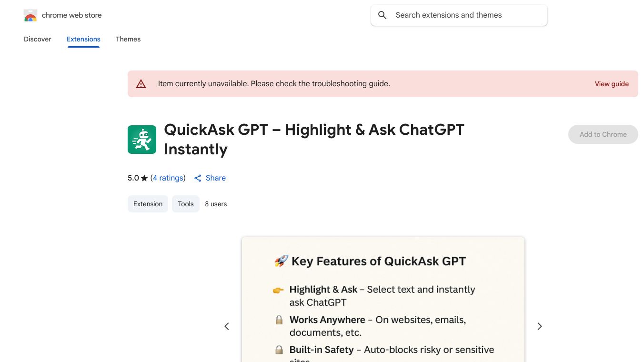644x362 pixels.
Task: Click the Chrome Web Store logo icon
Action: [x=30, y=15]
